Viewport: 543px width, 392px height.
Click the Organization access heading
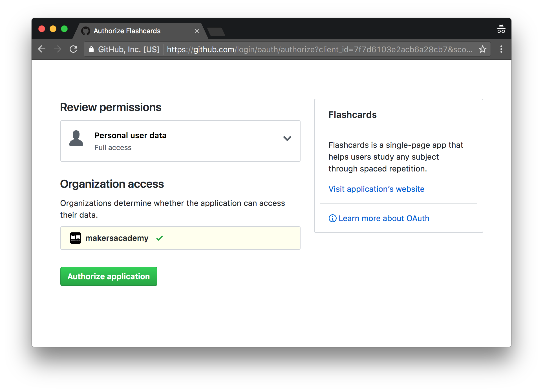tap(112, 184)
